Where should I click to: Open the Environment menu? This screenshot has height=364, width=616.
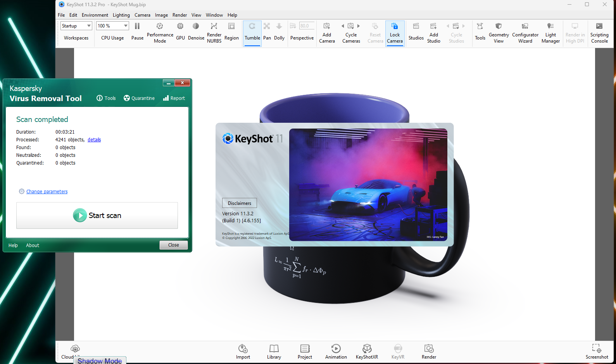click(x=95, y=15)
